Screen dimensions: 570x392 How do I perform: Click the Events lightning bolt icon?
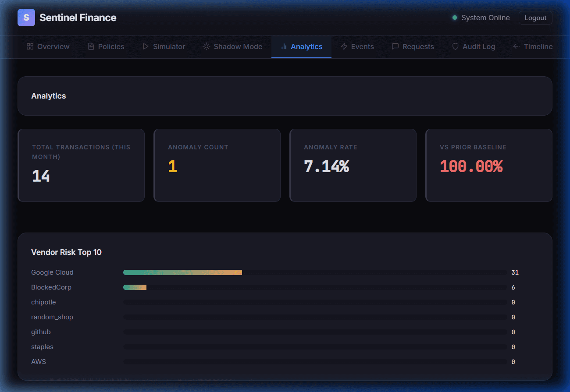344,46
